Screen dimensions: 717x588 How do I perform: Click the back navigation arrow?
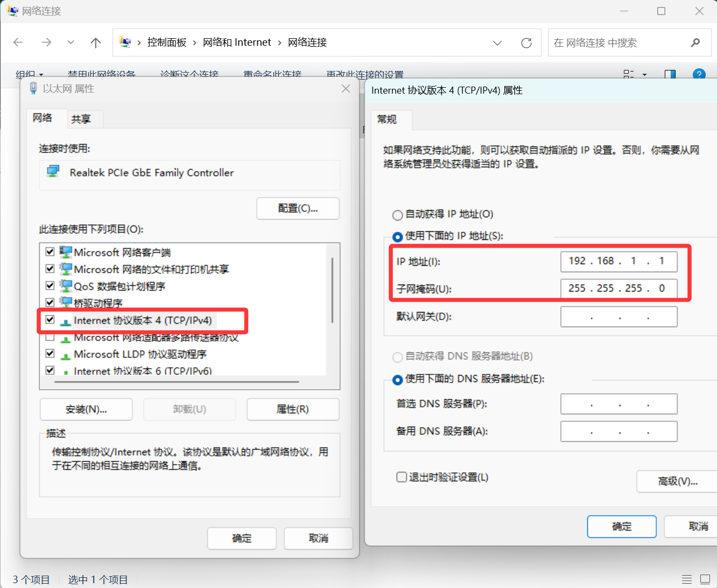[x=18, y=42]
